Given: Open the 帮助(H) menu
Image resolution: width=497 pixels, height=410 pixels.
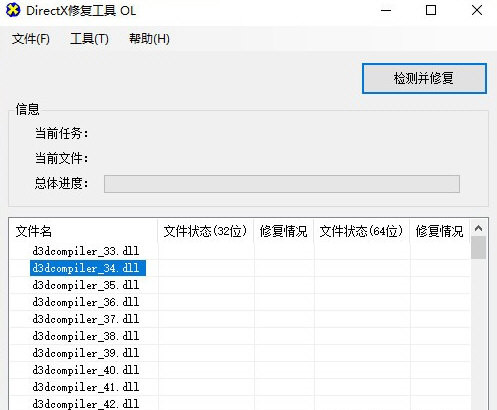Looking at the screenshot, I should point(149,39).
